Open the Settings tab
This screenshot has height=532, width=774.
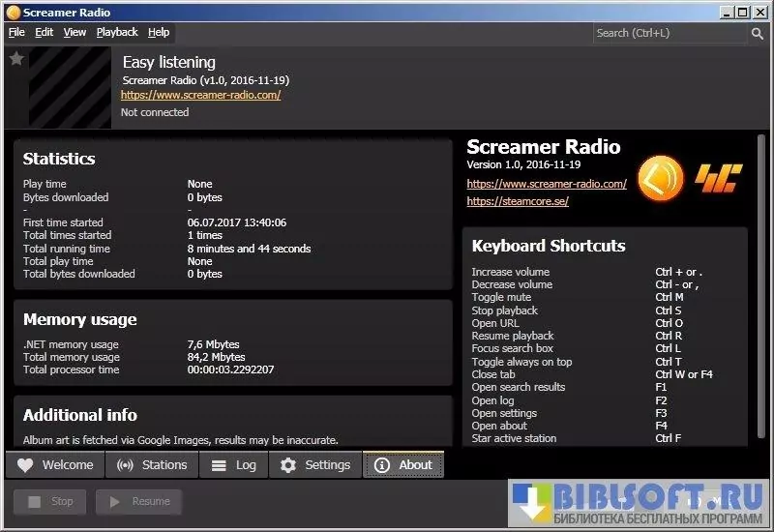pyautogui.click(x=315, y=465)
